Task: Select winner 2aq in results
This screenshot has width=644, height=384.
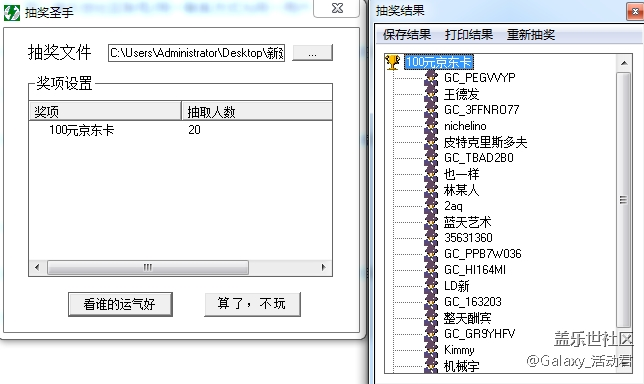Action: tap(453, 206)
